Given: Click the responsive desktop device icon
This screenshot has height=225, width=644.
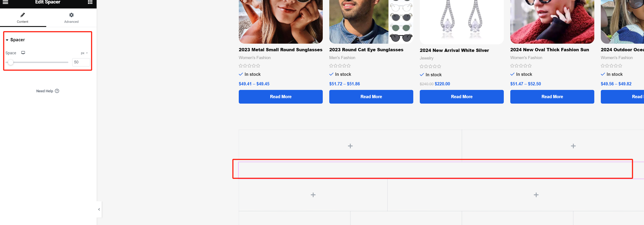Looking at the screenshot, I should 23,53.
